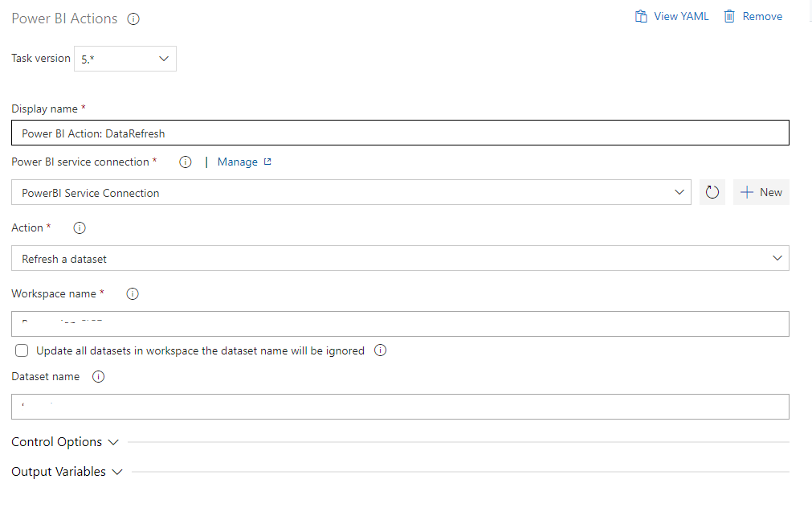Show info for Workspace name
Viewport: 812px width, 512px height.
[x=133, y=294]
